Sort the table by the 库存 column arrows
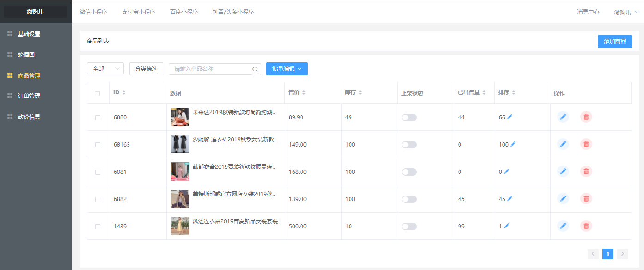This screenshot has height=270, width=644. point(360,92)
